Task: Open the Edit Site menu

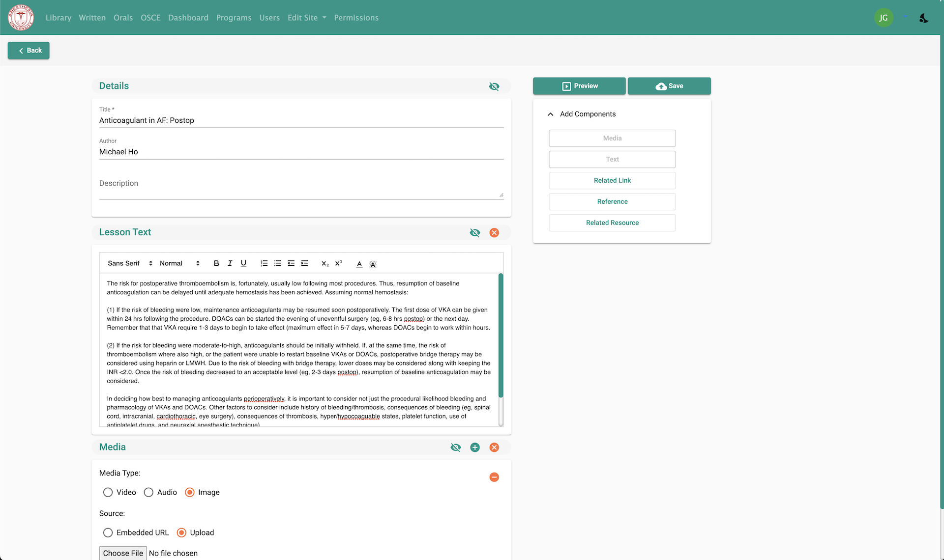Action: point(307,18)
